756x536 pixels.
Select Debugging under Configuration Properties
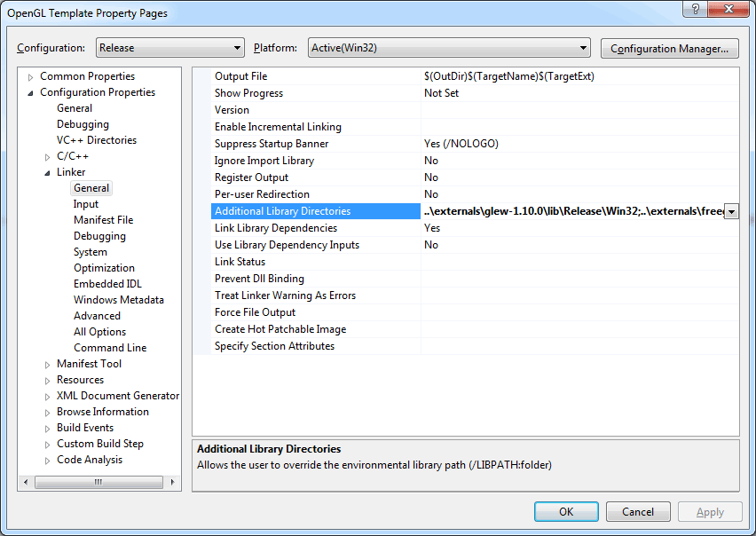point(83,124)
